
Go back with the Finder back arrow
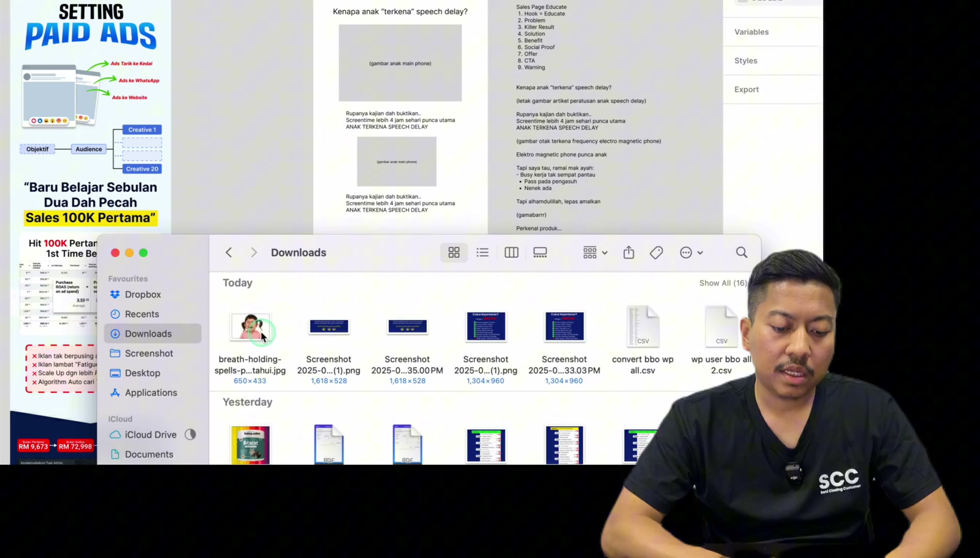[229, 253]
